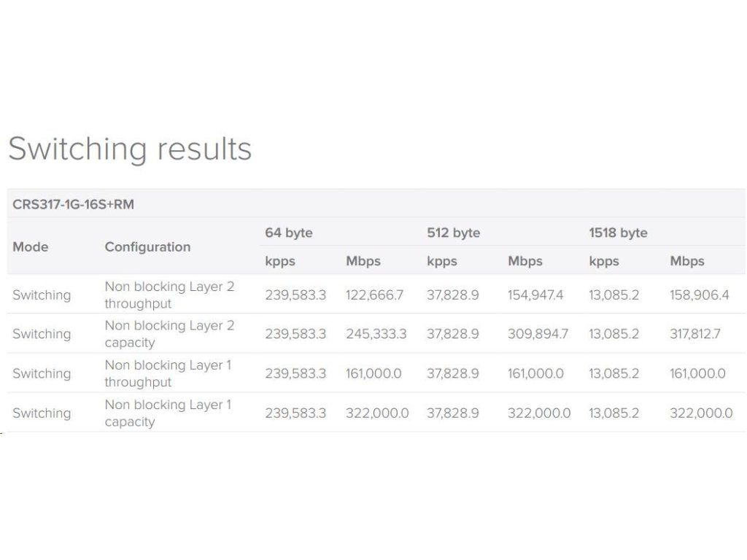Click the 309,894.7 Mbps value

click(538, 334)
